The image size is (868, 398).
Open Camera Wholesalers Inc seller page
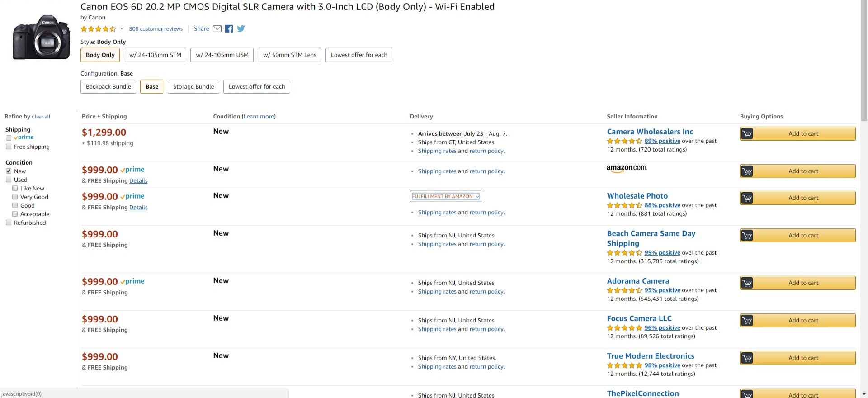coord(650,132)
